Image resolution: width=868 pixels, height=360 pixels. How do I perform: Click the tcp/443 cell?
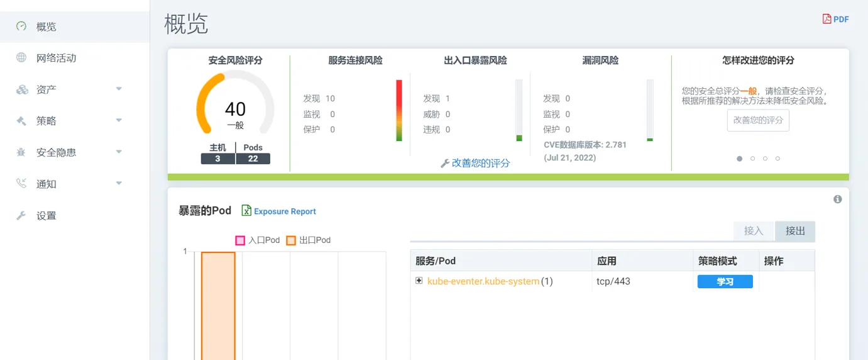(613, 281)
